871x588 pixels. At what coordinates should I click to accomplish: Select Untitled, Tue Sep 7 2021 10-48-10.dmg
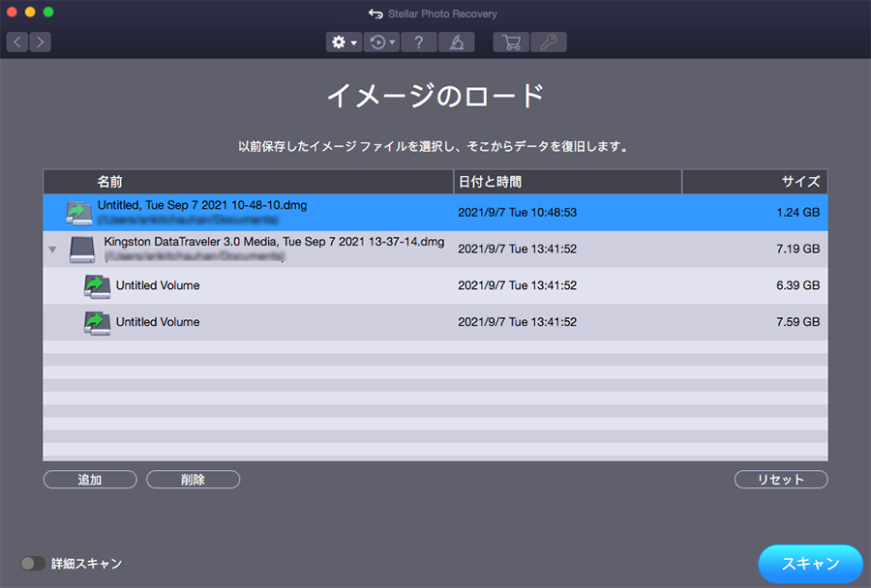tap(435, 213)
